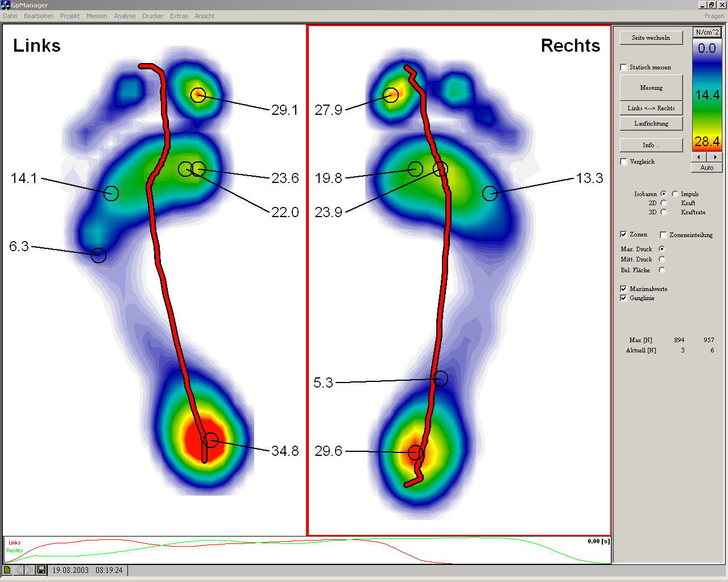The height and width of the screenshot is (582, 728).
Task: Click the GpManager title bar app icon
Action: (x=6, y=5)
